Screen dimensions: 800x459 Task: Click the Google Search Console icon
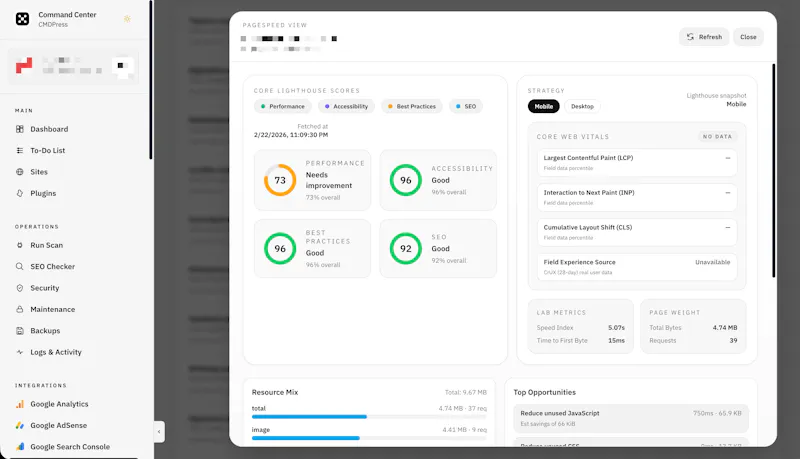[x=20, y=447]
